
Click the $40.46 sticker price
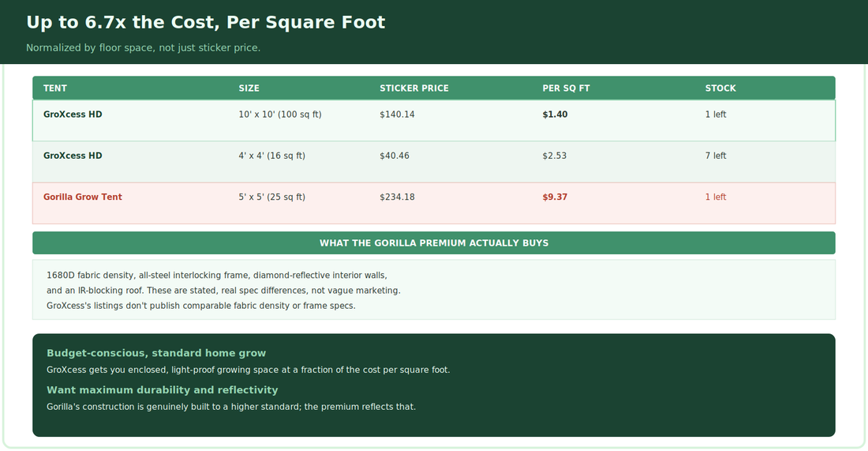click(394, 156)
